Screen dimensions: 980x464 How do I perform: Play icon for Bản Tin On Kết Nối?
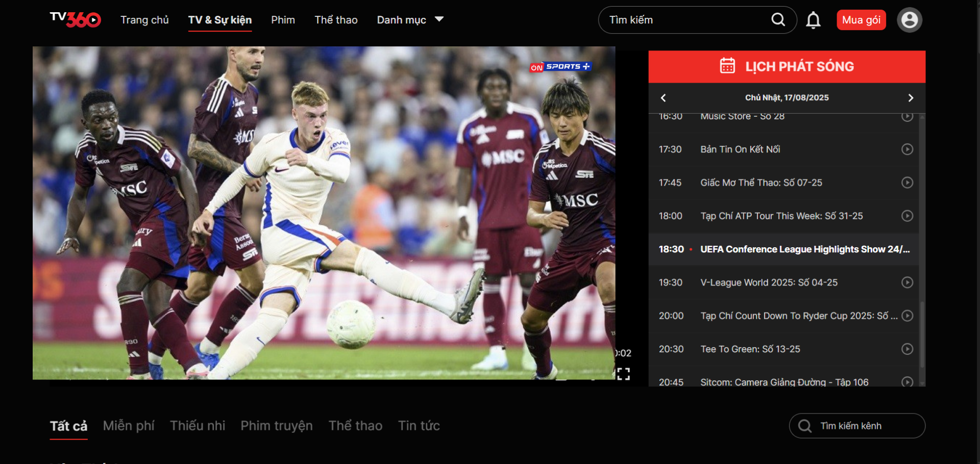click(907, 149)
